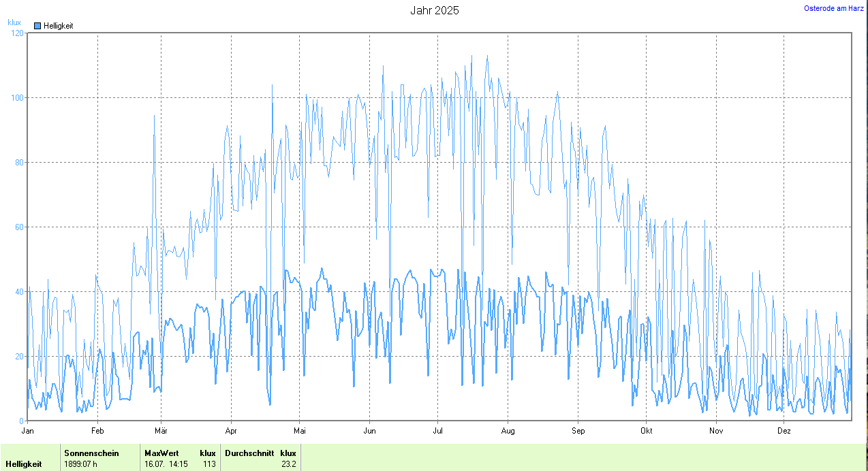Select the average value 23.2 cell
This screenshot has height=471, width=868.
tap(289, 464)
